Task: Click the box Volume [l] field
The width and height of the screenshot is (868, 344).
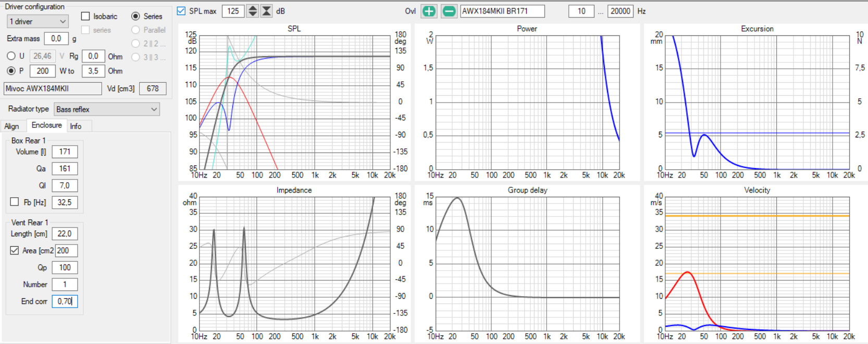Action: point(65,152)
